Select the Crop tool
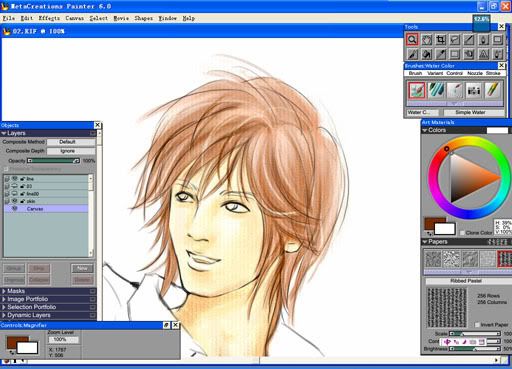The height and width of the screenshot is (369, 512). click(x=441, y=40)
